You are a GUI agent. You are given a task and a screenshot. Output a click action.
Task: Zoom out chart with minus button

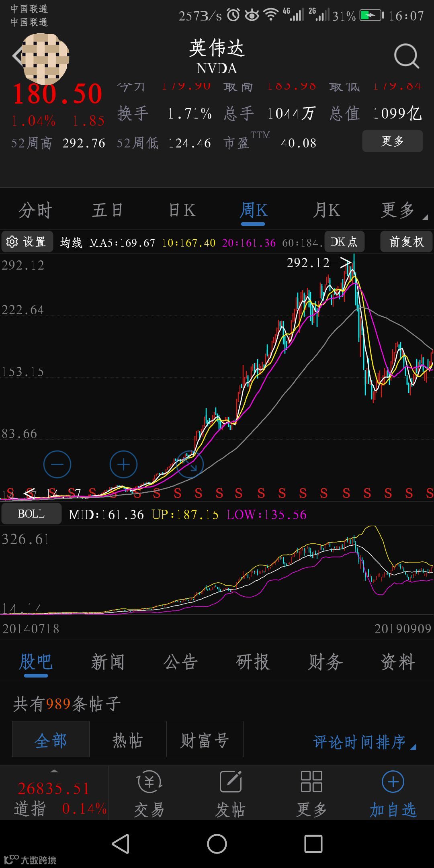[57, 465]
